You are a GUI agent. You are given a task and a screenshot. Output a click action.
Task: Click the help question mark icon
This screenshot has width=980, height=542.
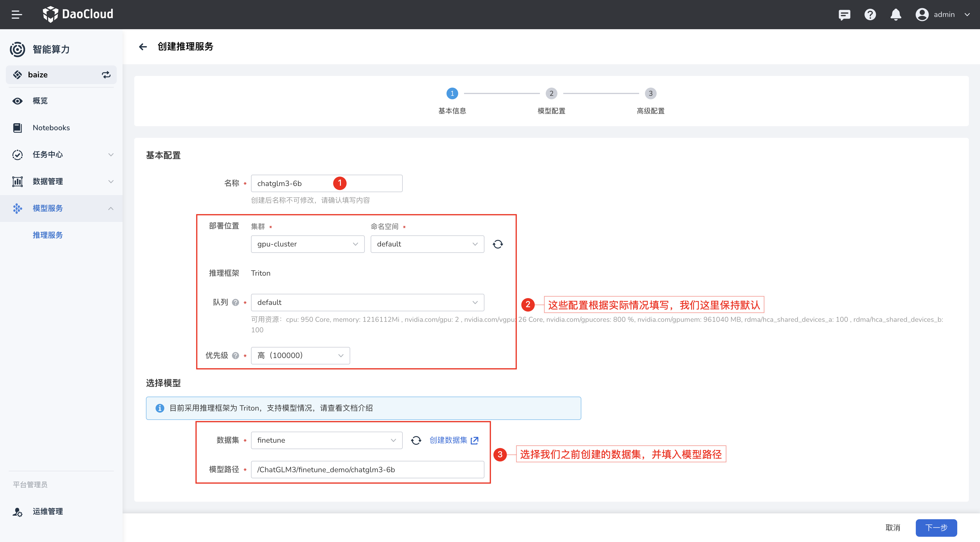point(870,15)
